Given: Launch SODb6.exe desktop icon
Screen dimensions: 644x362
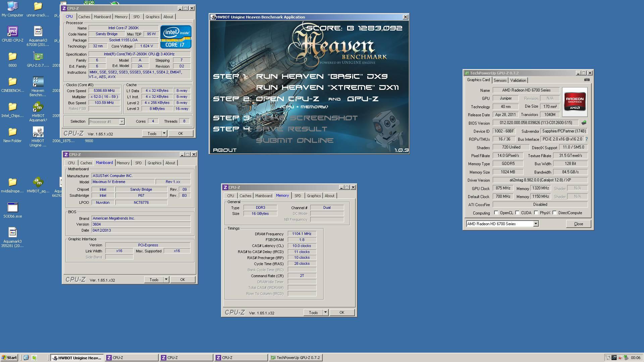Looking at the screenshot, I should 12,210.
